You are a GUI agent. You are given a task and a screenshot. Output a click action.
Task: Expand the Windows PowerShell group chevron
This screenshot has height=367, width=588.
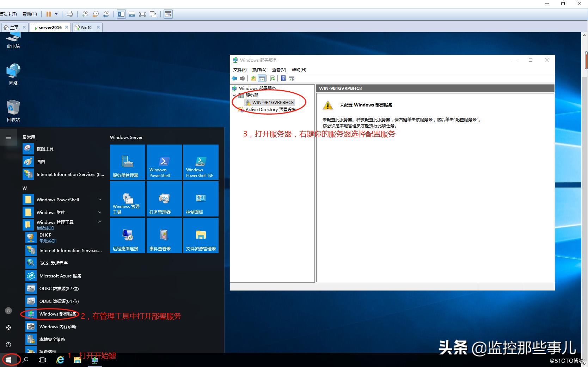pyautogui.click(x=100, y=200)
